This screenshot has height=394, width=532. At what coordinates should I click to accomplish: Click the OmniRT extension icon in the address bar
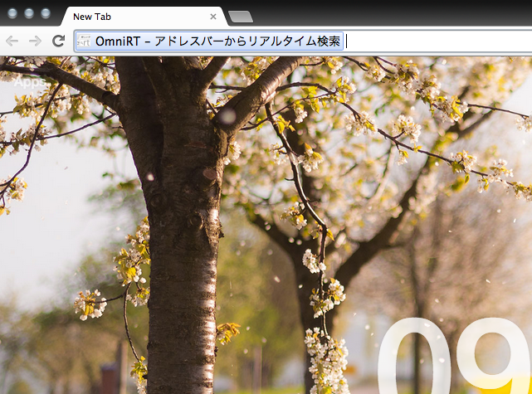[x=84, y=41]
